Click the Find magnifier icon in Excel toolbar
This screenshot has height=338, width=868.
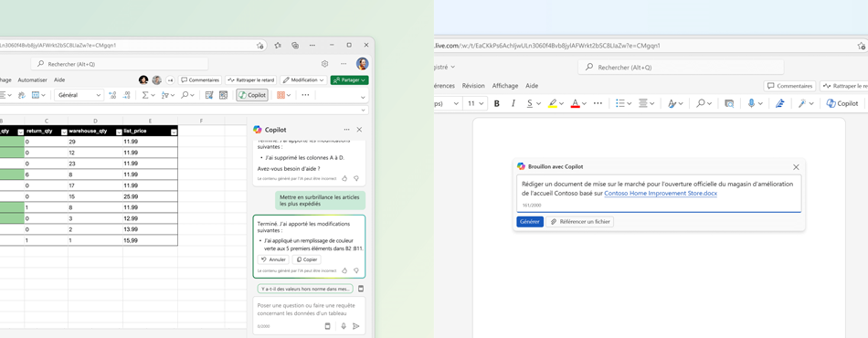point(185,95)
